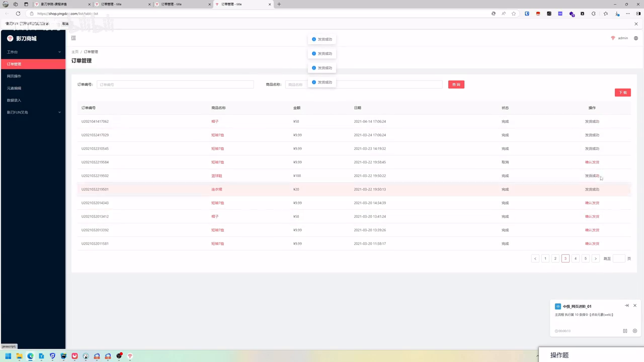Click the ¥188 amount cell
The image size is (644, 362).
297,175
